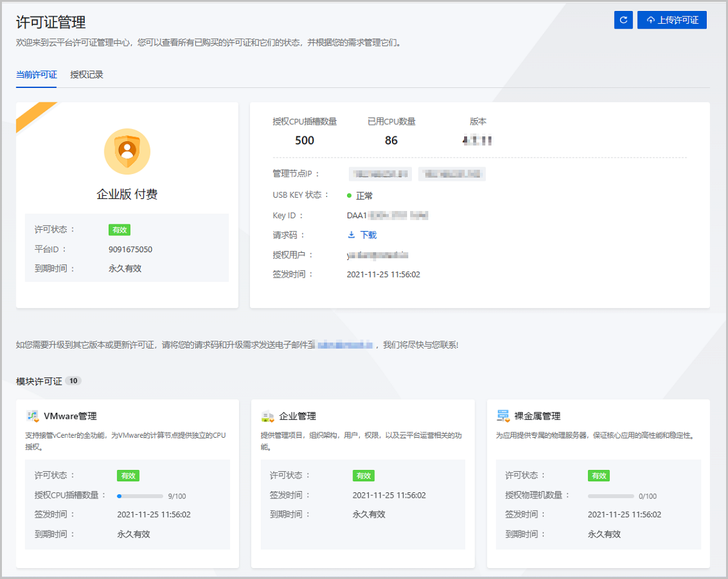This screenshot has height=579, width=728.
Task: Click the platform ID 9091675050
Action: 130,249
